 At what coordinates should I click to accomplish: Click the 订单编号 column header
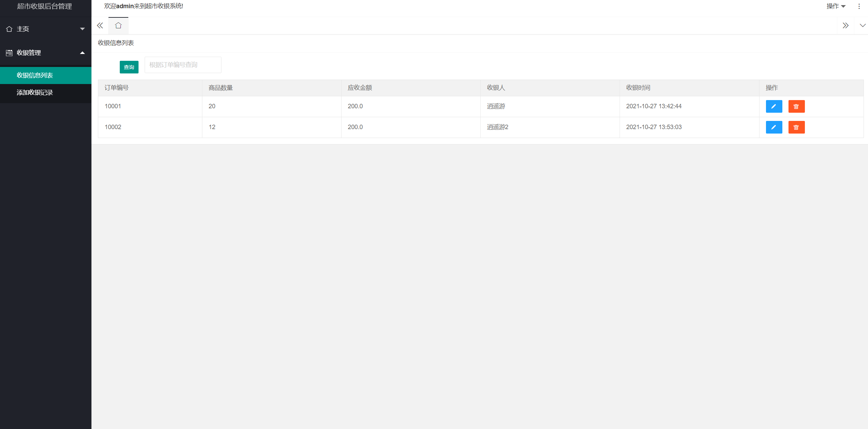click(x=116, y=88)
